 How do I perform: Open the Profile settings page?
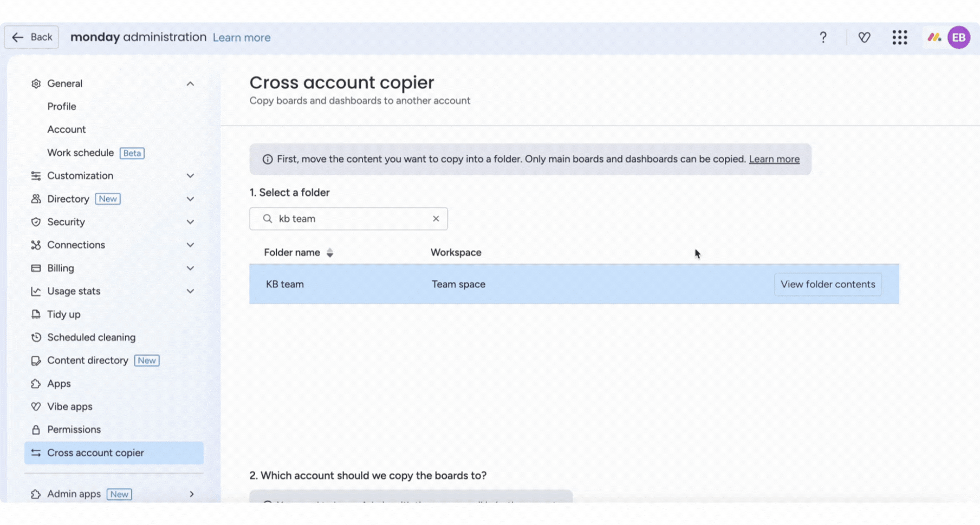pyautogui.click(x=62, y=107)
